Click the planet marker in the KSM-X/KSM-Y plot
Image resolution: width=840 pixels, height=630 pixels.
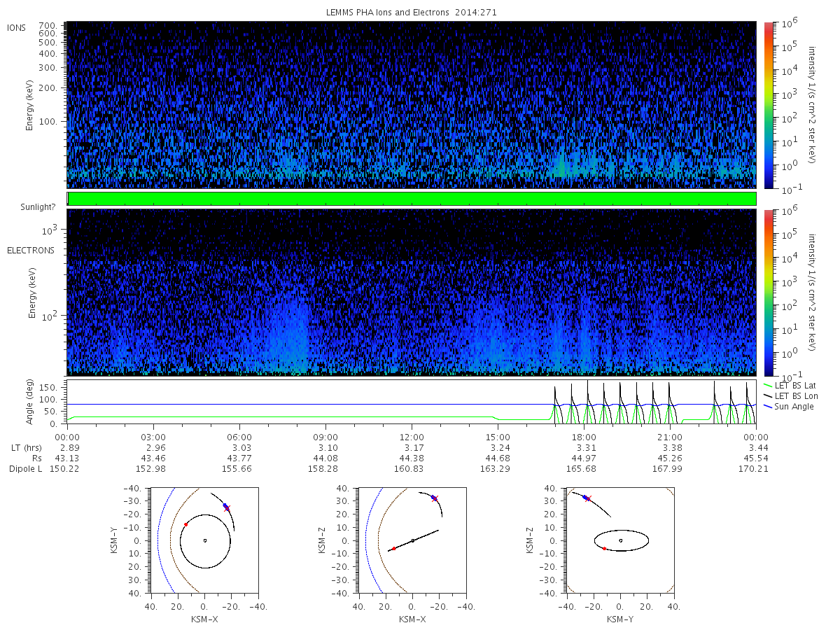(204, 540)
